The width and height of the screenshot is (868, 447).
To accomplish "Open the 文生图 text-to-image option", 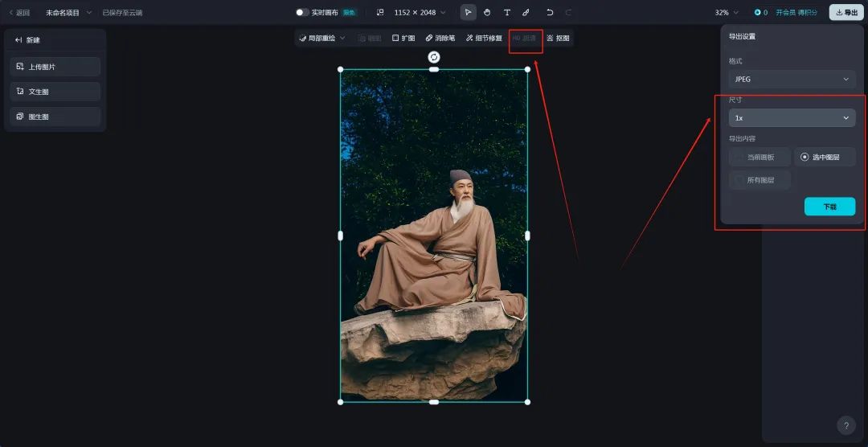I will pos(55,92).
